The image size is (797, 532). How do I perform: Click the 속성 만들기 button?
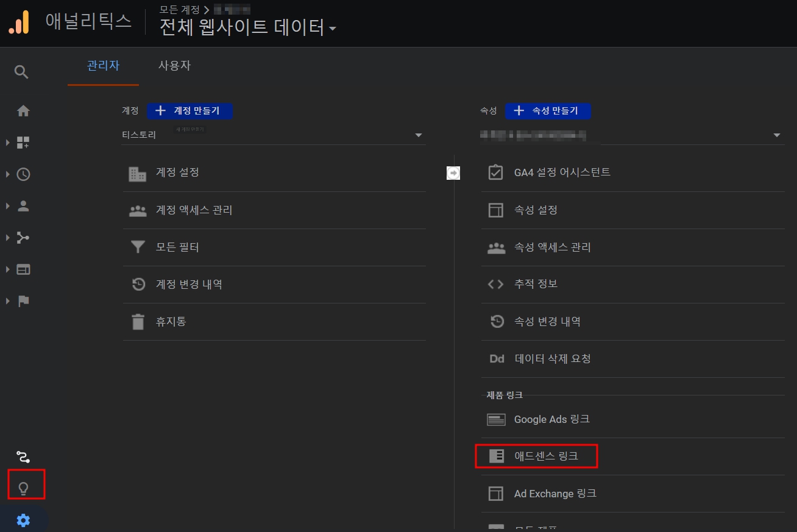pyautogui.click(x=548, y=111)
